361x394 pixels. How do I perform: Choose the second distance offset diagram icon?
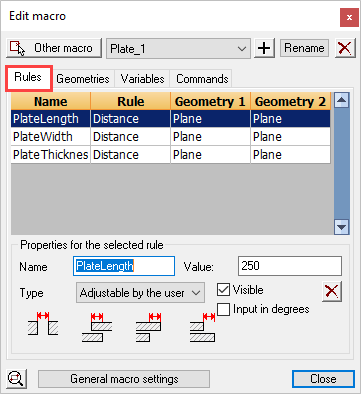tap(97, 327)
